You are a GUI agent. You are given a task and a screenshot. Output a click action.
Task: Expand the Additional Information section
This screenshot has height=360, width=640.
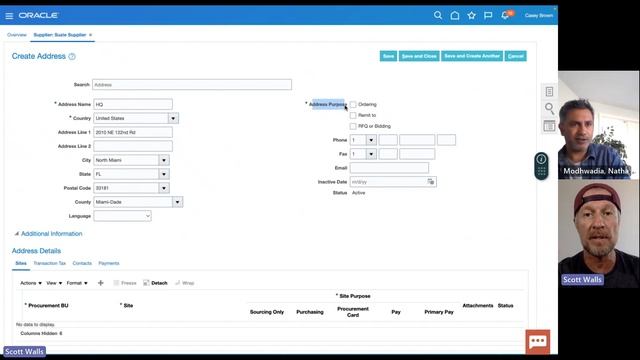pos(17,233)
